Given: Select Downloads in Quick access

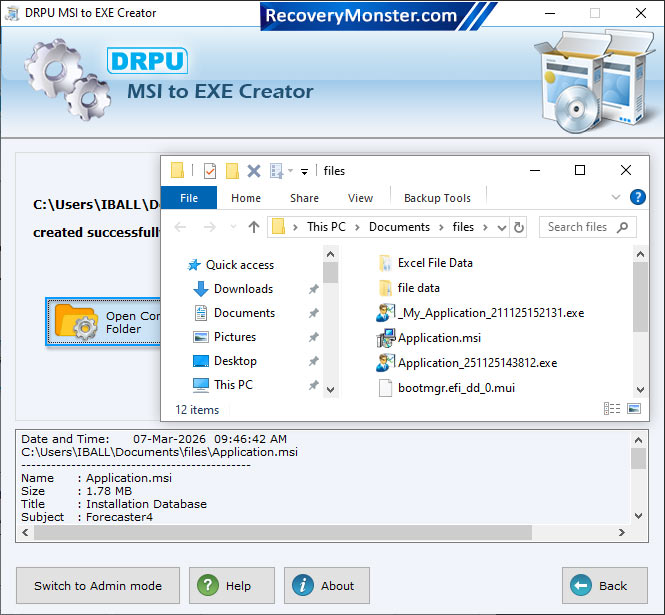Looking at the screenshot, I should coord(243,289).
